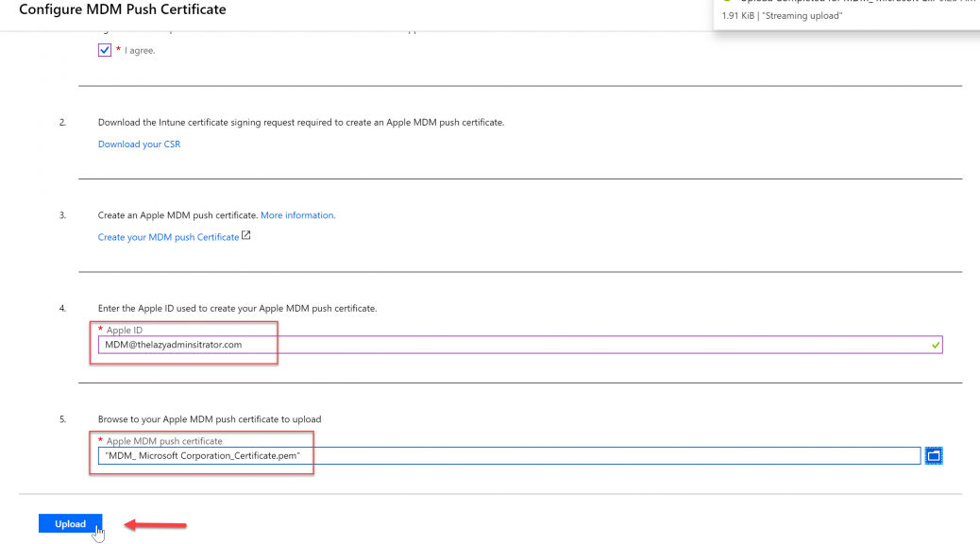Click the 'Streaming upload' notification text

click(x=802, y=16)
